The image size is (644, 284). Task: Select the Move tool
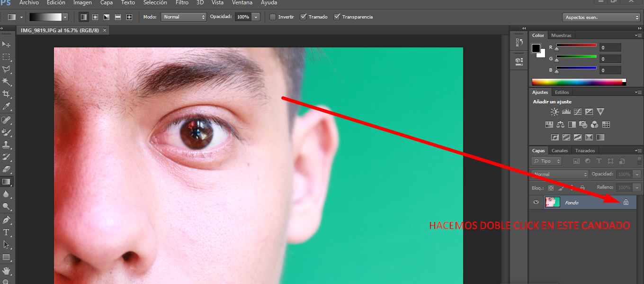(7, 45)
